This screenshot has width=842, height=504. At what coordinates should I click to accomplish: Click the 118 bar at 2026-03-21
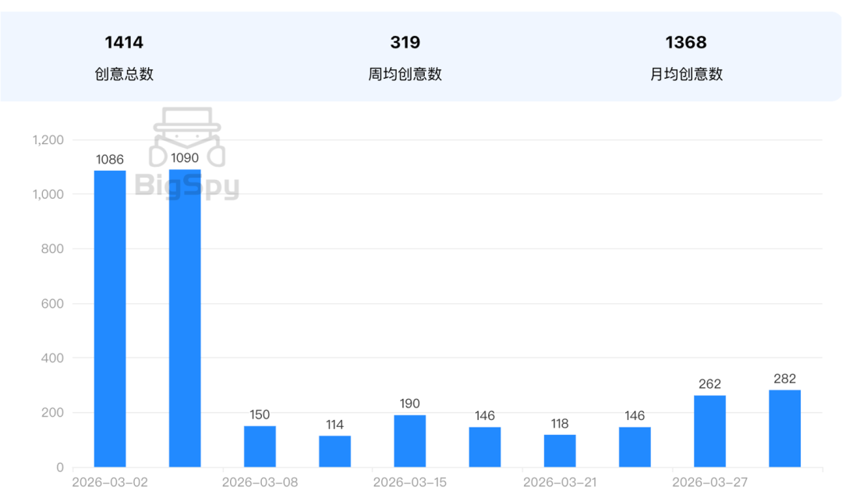click(x=558, y=450)
